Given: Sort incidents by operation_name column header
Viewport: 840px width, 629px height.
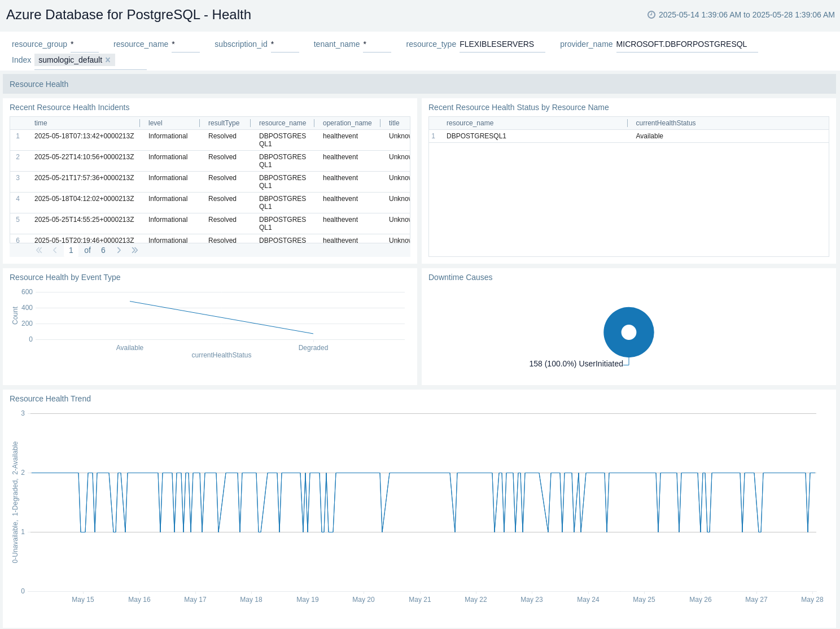Looking at the screenshot, I should coord(347,123).
